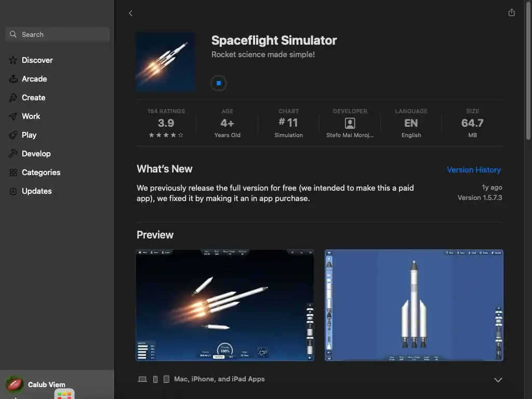The width and height of the screenshot is (532, 399).
Task: Open Version History link
Action: click(x=474, y=170)
